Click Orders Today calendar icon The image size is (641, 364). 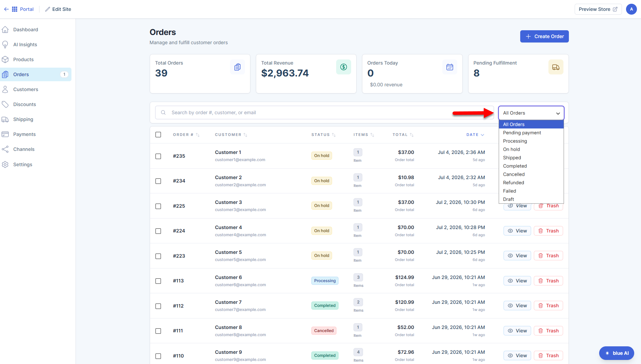click(x=450, y=67)
